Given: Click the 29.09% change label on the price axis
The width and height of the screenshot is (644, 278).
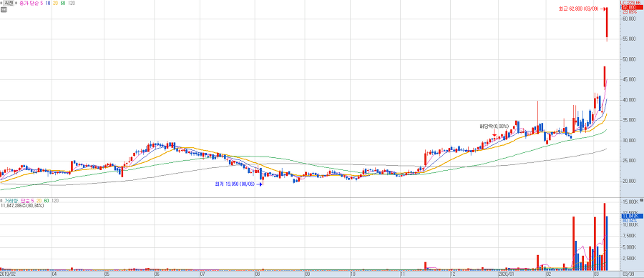Looking at the screenshot, I should pyautogui.click(x=629, y=12).
